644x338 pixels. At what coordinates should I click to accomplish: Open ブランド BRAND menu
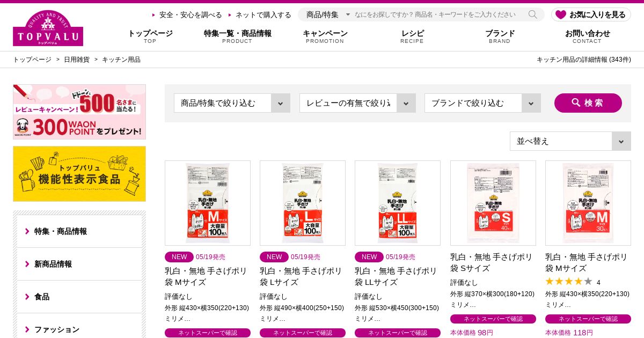pos(500,36)
